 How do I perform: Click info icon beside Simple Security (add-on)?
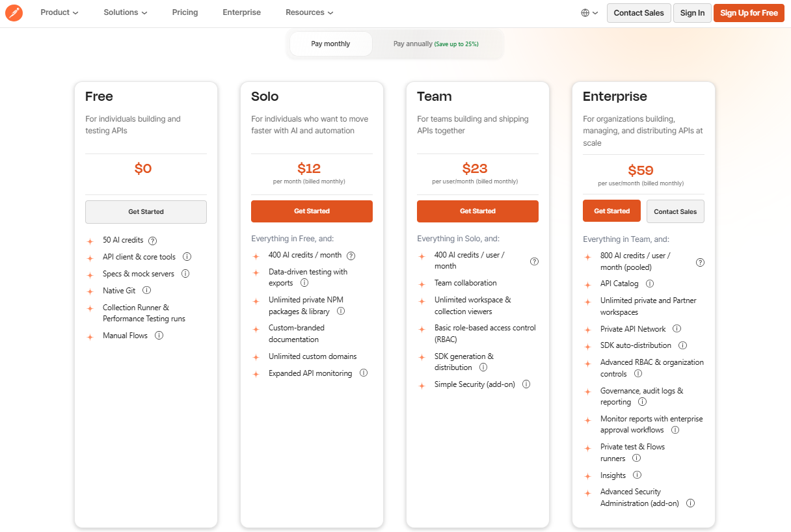[x=526, y=384]
